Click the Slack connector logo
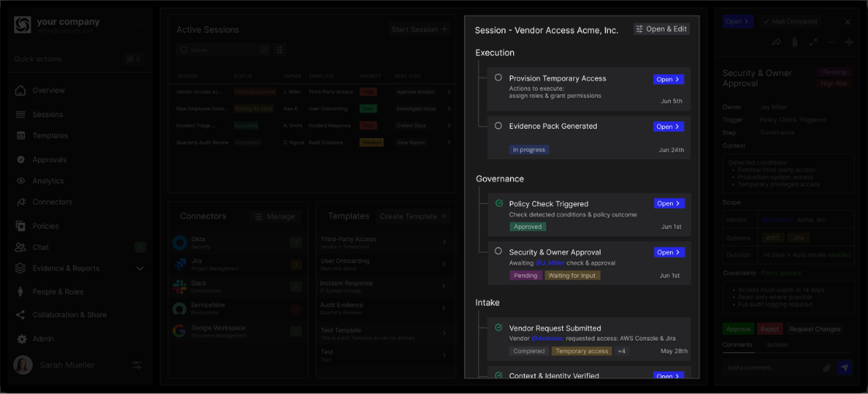This screenshot has width=868, height=394. 179,286
